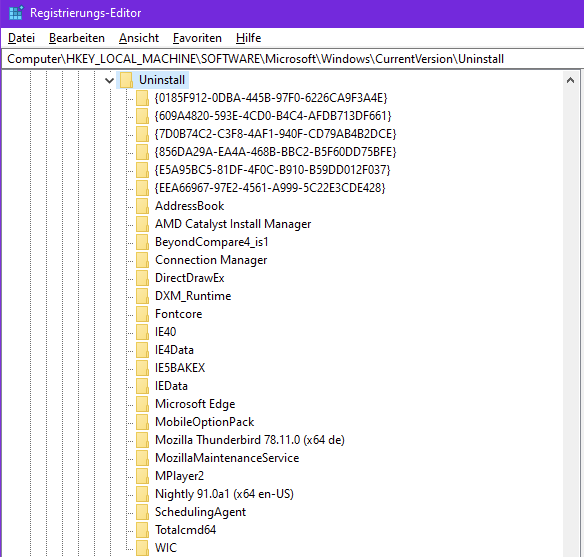Click the Uninstall folder icon
This screenshot has height=557, width=584.
[x=126, y=80]
